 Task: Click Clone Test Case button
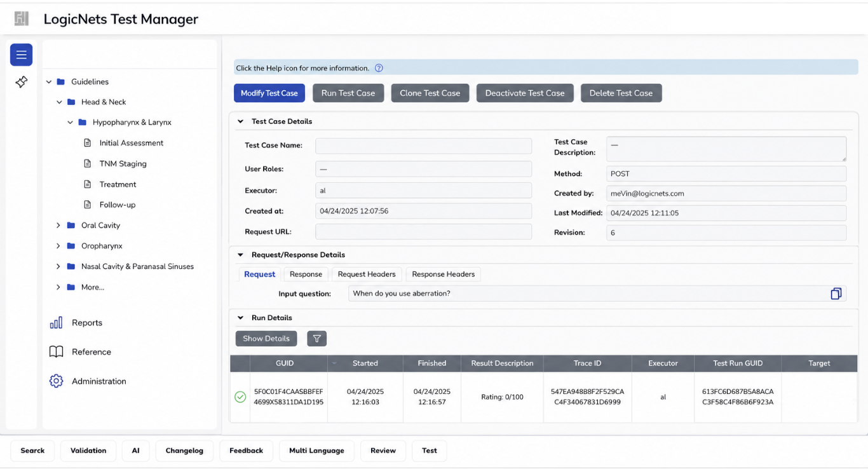[x=430, y=93]
